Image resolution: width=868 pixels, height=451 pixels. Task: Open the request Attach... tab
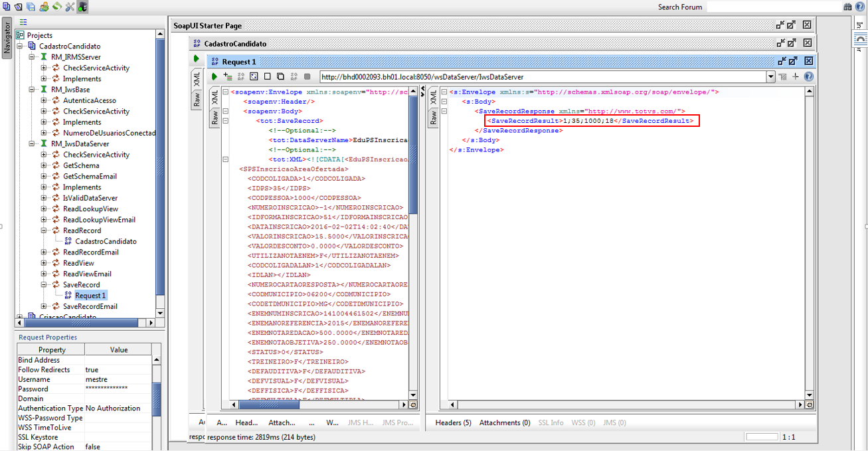[282, 422]
